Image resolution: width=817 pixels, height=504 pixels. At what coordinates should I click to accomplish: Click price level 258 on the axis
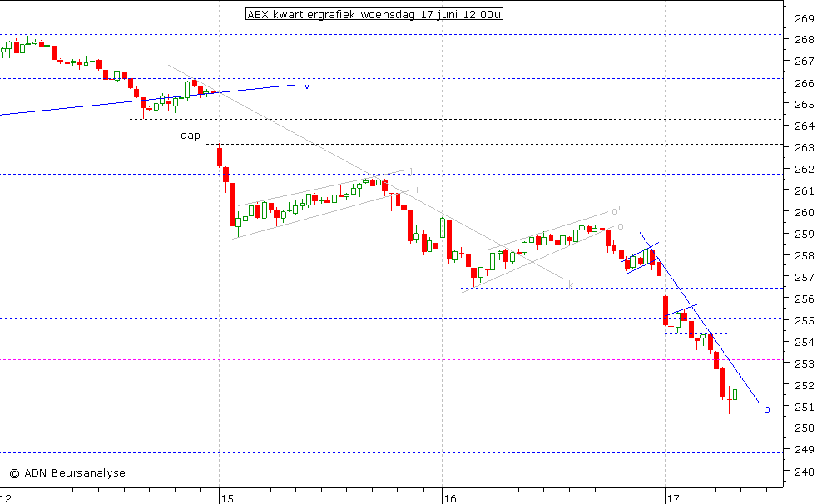pos(804,255)
